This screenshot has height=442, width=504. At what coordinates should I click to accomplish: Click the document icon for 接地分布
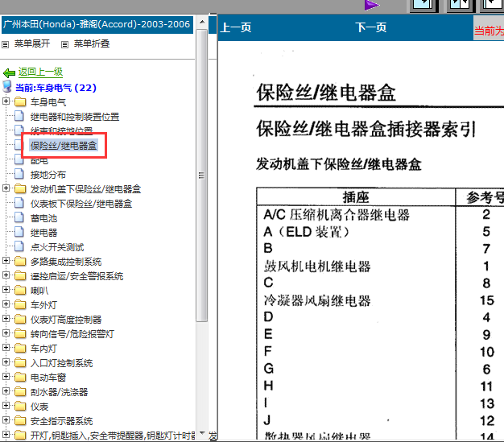pos(19,174)
